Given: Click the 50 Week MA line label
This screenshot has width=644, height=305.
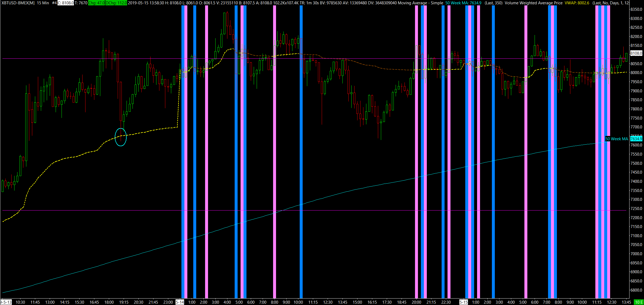Looking at the screenshot, I should [x=617, y=139].
